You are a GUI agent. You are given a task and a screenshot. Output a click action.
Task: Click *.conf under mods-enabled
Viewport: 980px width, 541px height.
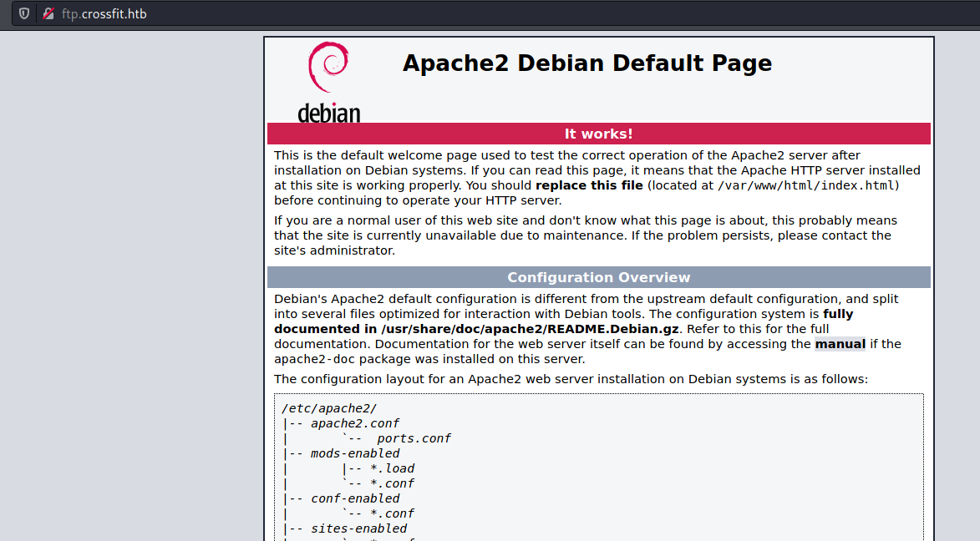coord(392,483)
